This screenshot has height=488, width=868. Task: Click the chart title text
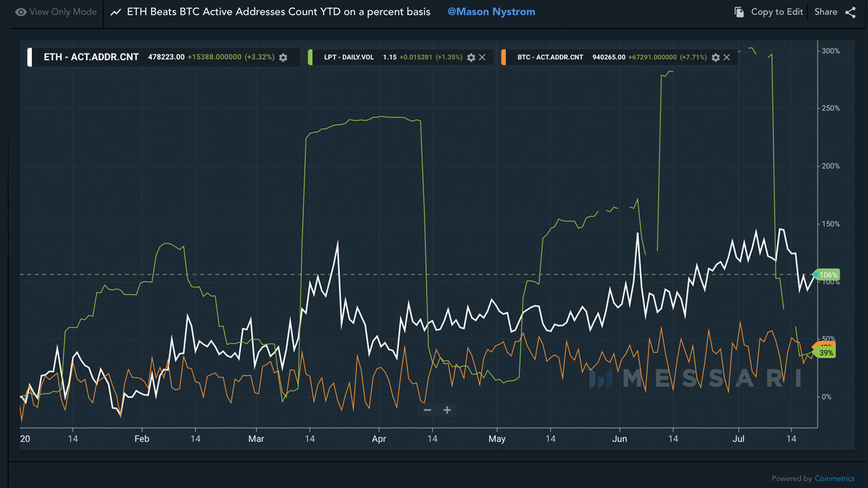pos(279,12)
